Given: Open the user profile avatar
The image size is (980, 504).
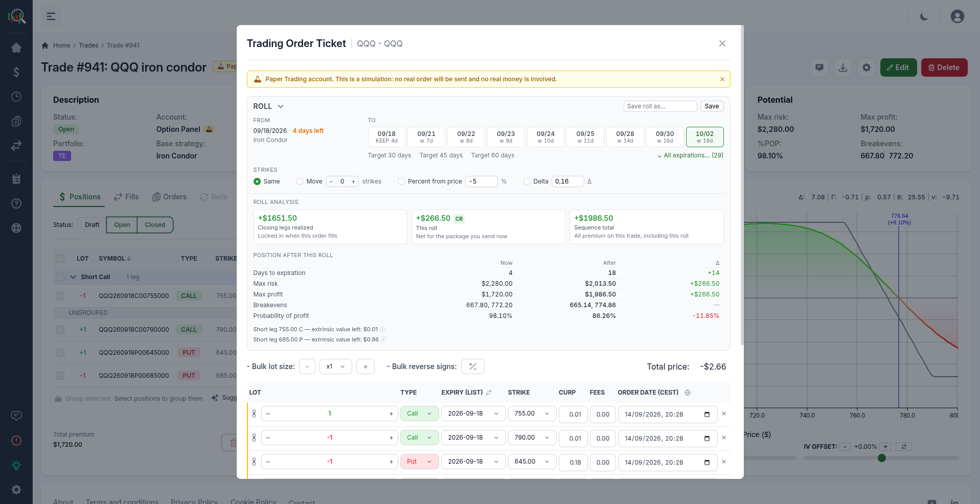Looking at the screenshot, I should pyautogui.click(x=958, y=16).
